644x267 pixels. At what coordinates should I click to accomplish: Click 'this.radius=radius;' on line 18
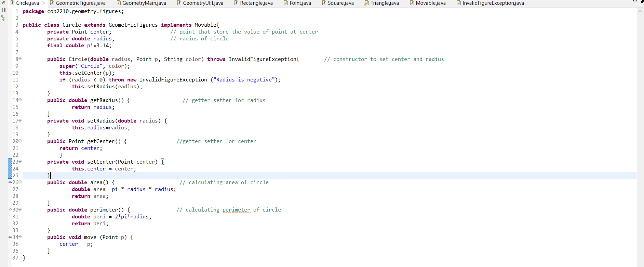pyautogui.click(x=101, y=128)
